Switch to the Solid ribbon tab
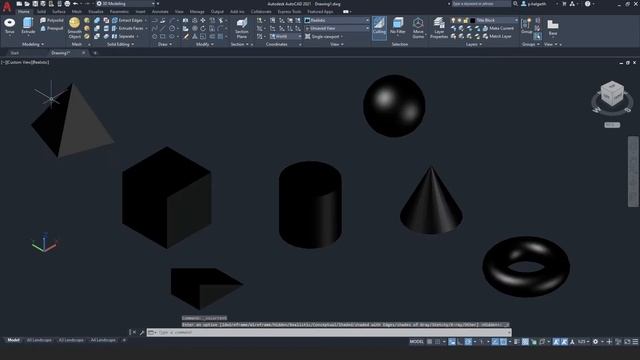640x360 pixels. click(41, 11)
